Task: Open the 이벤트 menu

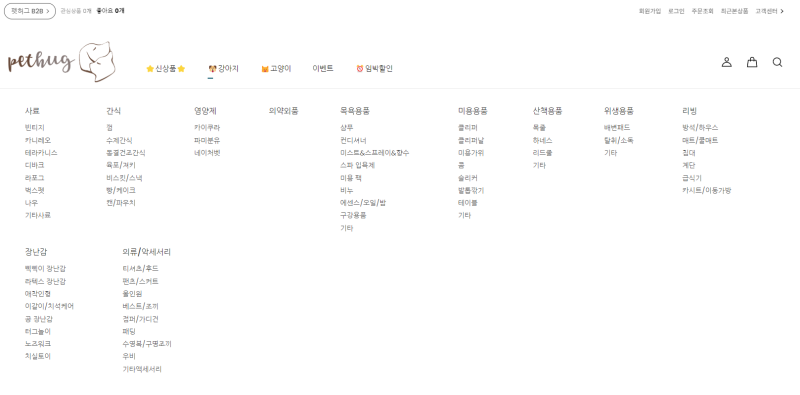Action: 323,68
